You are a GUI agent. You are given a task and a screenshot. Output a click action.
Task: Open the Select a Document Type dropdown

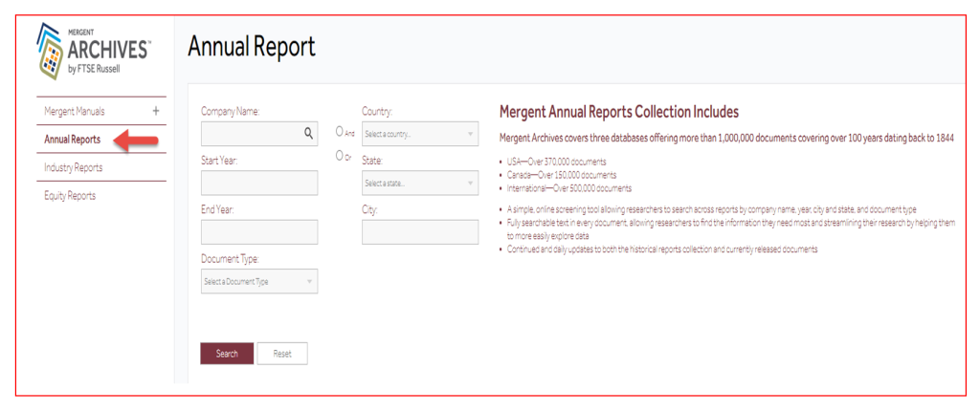[x=259, y=281]
